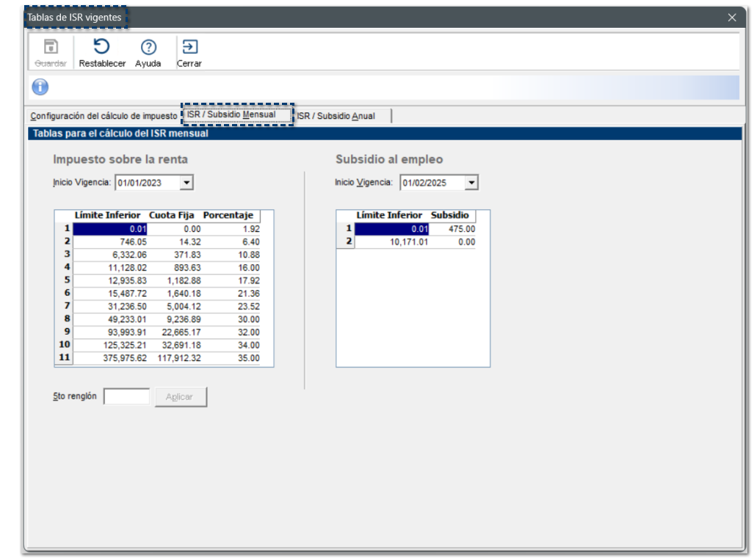The width and height of the screenshot is (754, 560).
Task: Click the Cerrar toolbar icon
Action: 189,48
